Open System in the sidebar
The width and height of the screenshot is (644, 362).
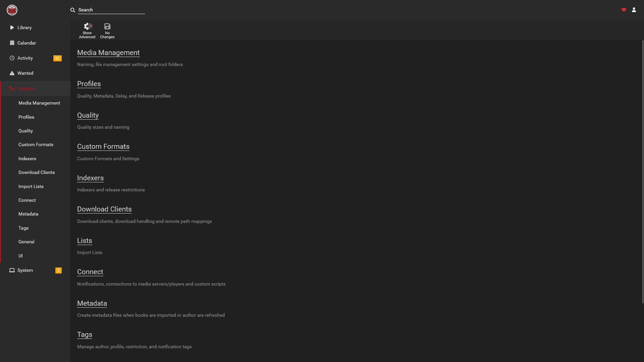35,270
